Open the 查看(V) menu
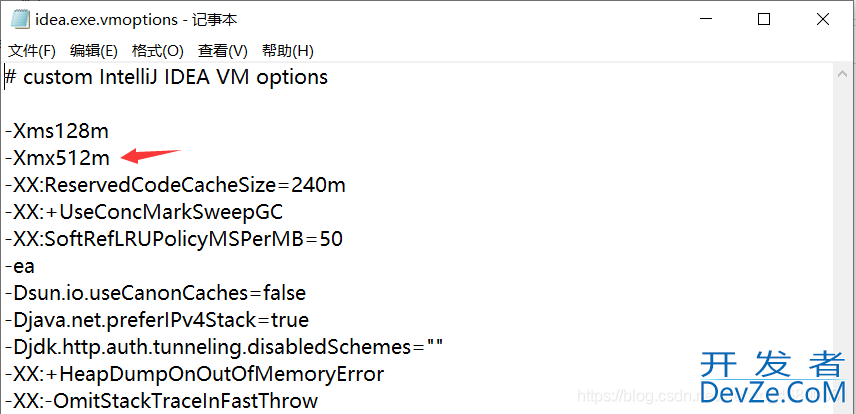Image resolution: width=856 pixels, height=414 pixels. tap(223, 51)
